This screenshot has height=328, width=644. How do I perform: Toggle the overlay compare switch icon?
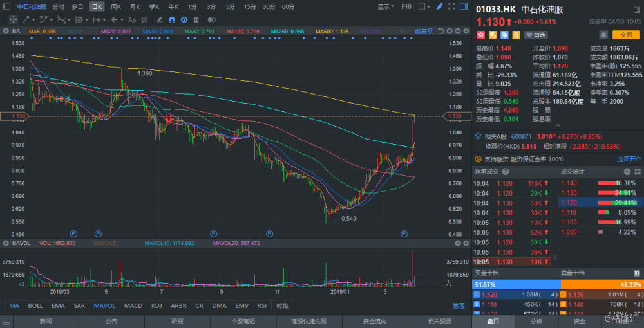click(211, 19)
